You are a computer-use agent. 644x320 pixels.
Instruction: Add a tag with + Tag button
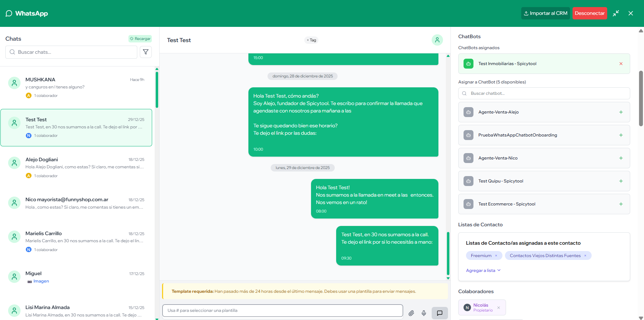coord(311,40)
